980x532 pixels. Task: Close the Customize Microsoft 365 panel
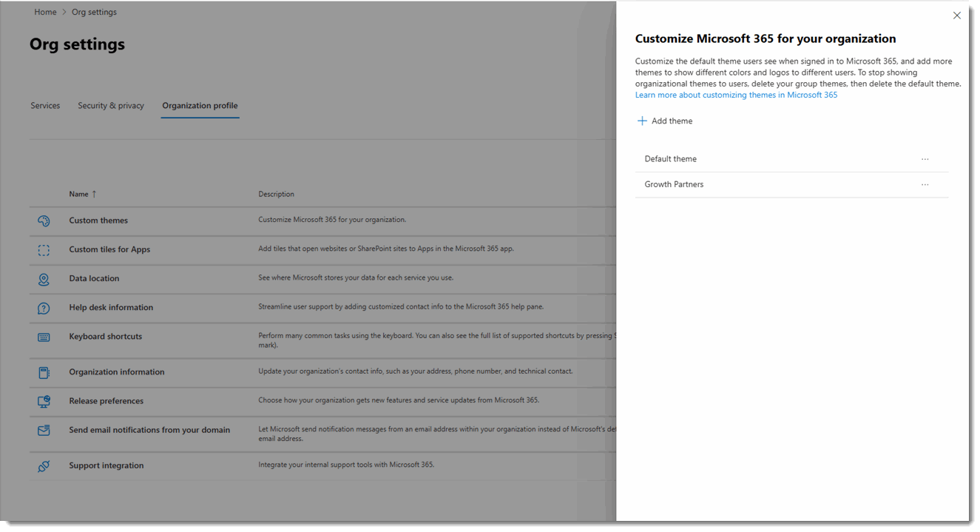click(956, 16)
